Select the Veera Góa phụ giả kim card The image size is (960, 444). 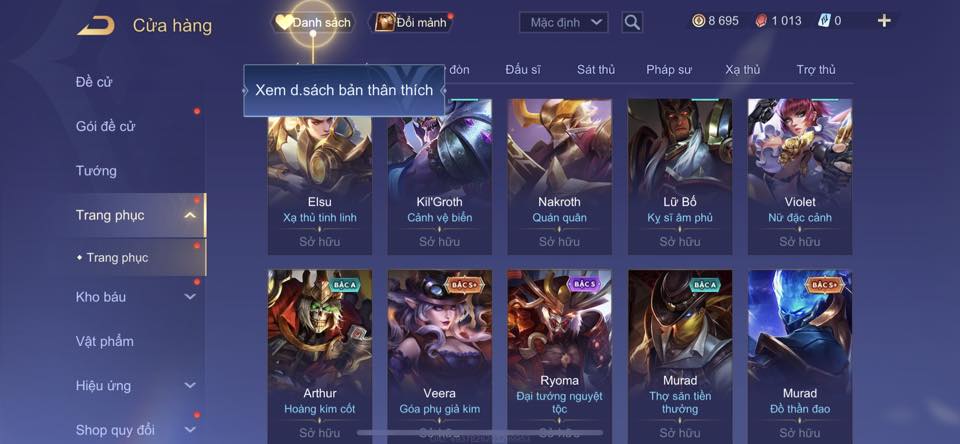pyautogui.click(x=440, y=356)
